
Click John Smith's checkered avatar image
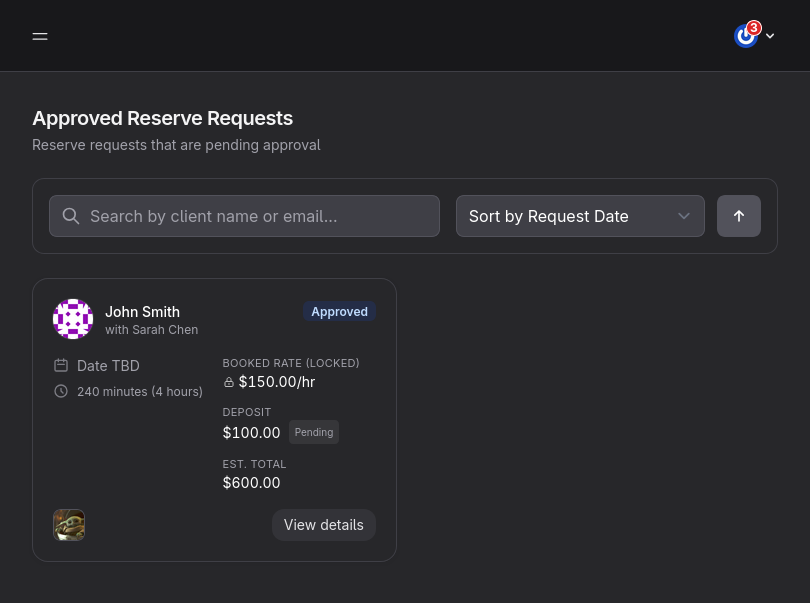pos(73,319)
